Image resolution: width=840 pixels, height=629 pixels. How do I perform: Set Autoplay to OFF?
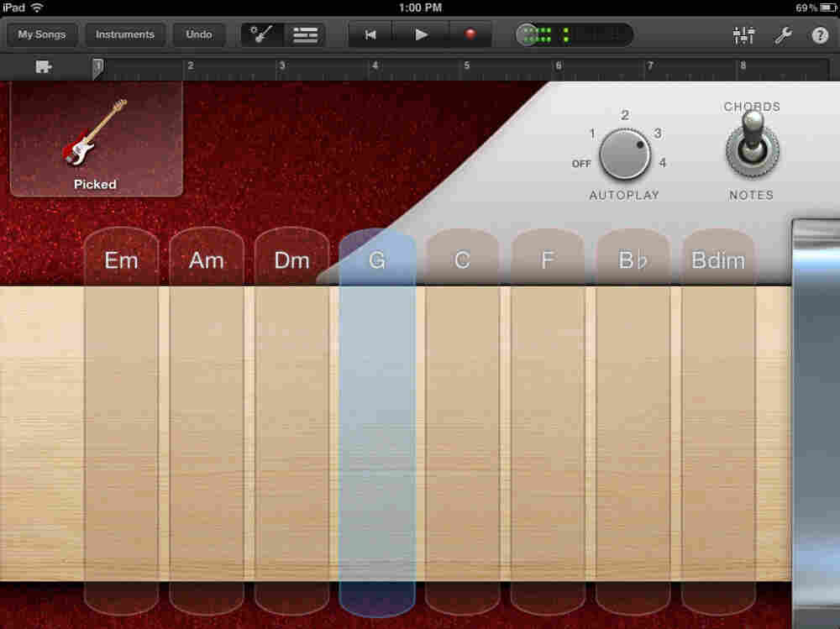point(581,164)
